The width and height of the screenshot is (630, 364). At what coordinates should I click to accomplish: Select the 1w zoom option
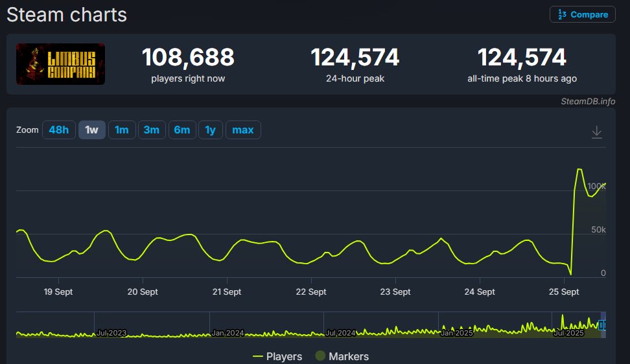(x=91, y=130)
